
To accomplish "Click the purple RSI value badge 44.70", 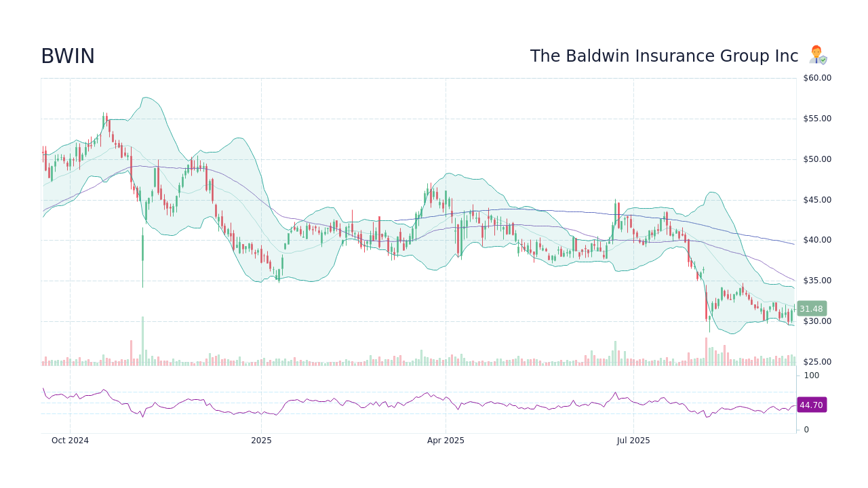I will 812,405.
